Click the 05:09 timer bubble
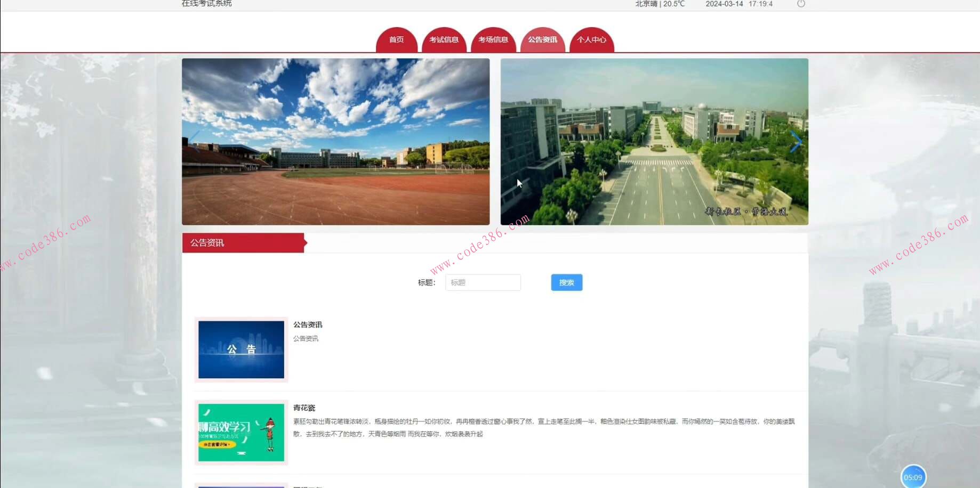Image resolution: width=980 pixels, height=488 pixels. 913,477
